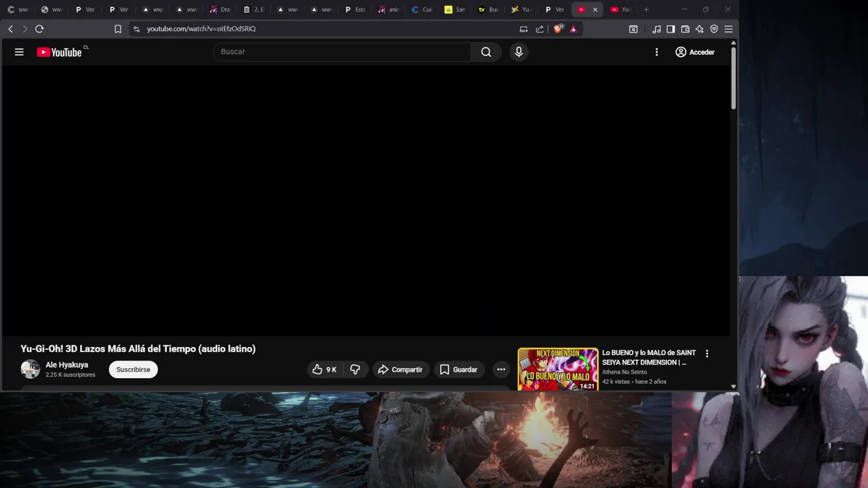Focus the Buscar search field
The width and height of the screenshot is (868, 488).
tap(342, 52)
